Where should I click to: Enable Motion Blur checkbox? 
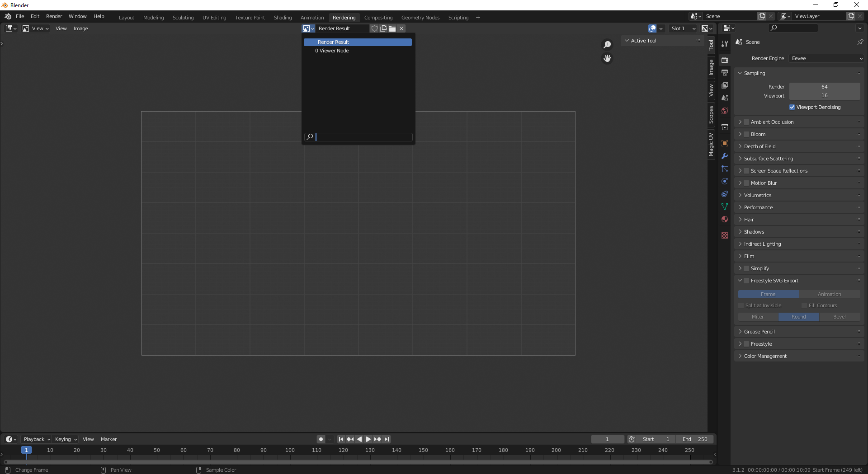(x=746, y=183)
